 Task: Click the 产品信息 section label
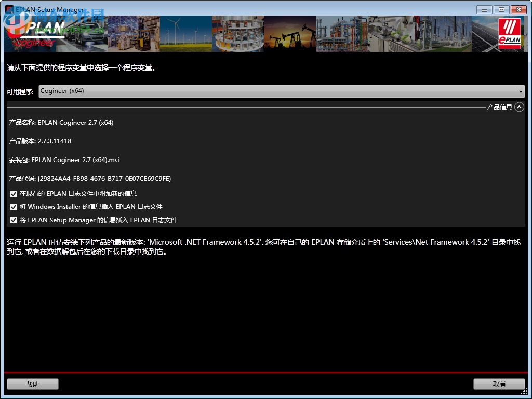[x=499, y=107]
